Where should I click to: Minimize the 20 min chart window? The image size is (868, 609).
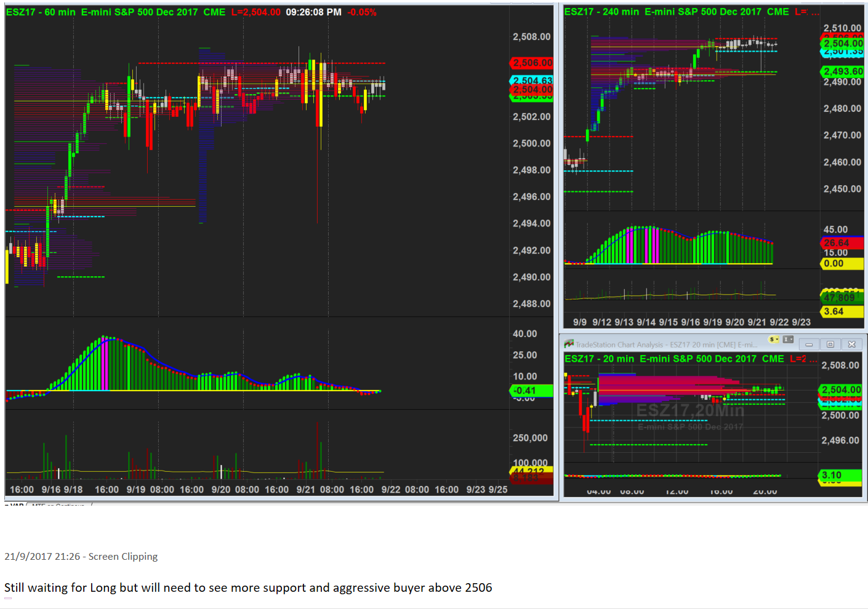pos(809,344)
